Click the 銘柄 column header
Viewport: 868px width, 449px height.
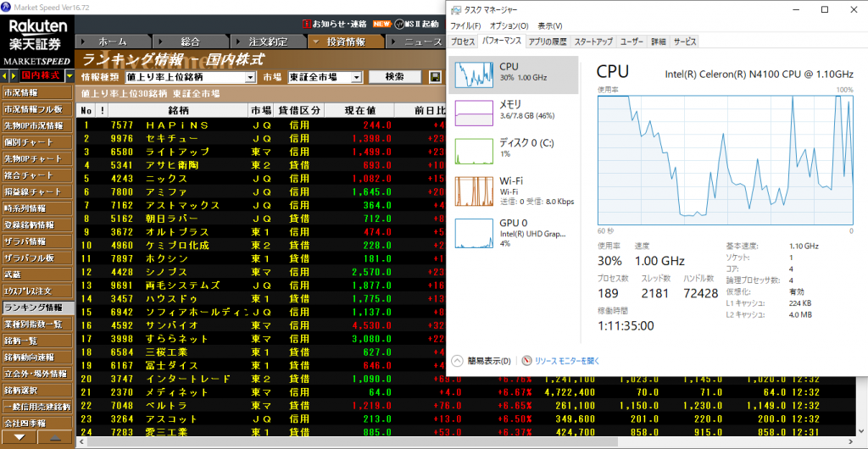[180, 110]
